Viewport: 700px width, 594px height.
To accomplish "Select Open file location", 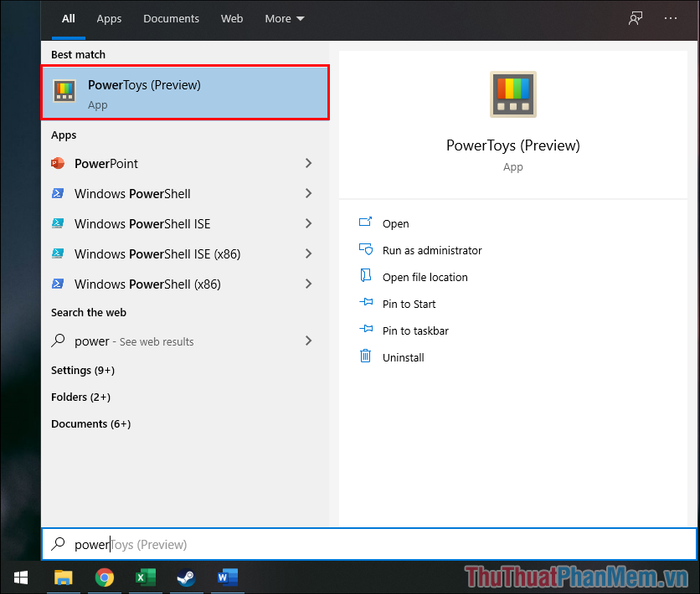I will coord(425,277).
